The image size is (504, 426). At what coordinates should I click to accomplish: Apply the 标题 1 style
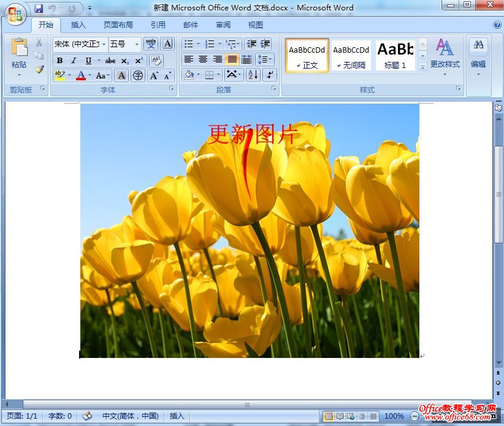(395, 56)
